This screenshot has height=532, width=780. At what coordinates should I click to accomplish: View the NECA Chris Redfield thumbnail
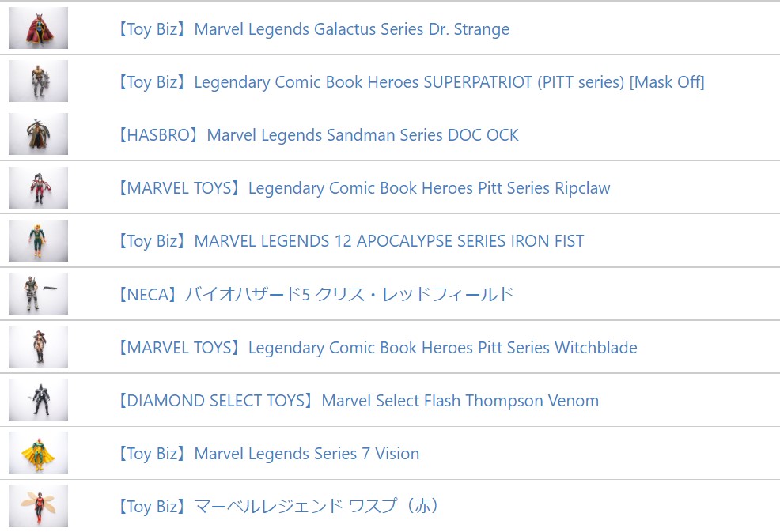click(38, 293)
